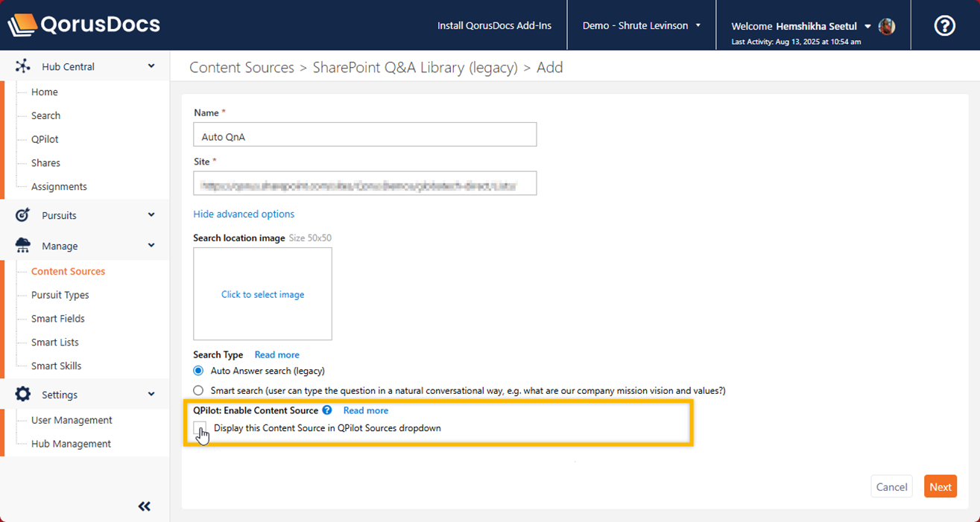Open the help question mark icon
Image resolution: width=980 pixels, height=522 pixels.
[944, 26]
